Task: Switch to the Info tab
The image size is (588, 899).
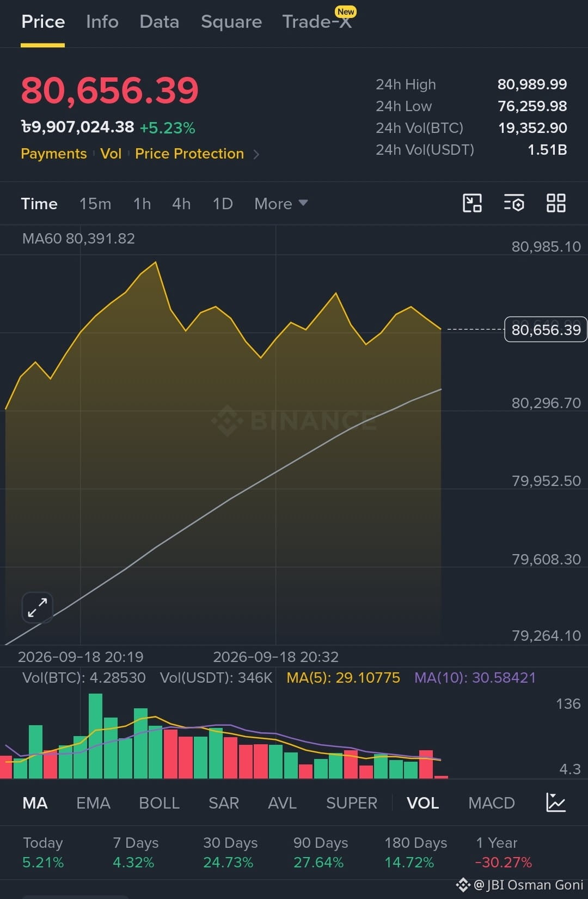Action: point(102,22)
